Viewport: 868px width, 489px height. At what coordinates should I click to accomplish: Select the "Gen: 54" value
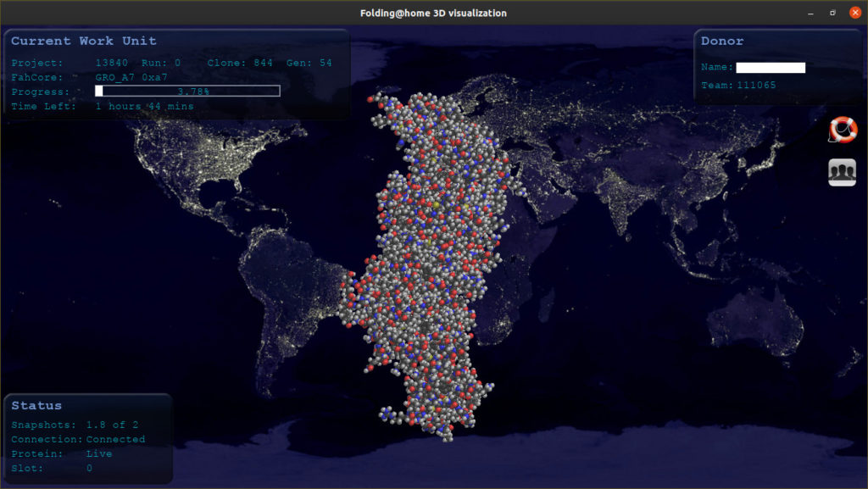[309, 63]
